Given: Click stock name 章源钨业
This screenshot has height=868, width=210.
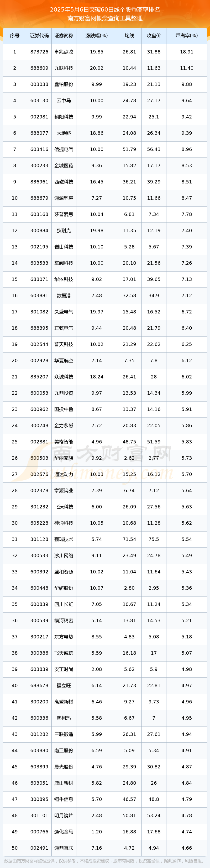Looking at the screenshot, I should 64,490.
